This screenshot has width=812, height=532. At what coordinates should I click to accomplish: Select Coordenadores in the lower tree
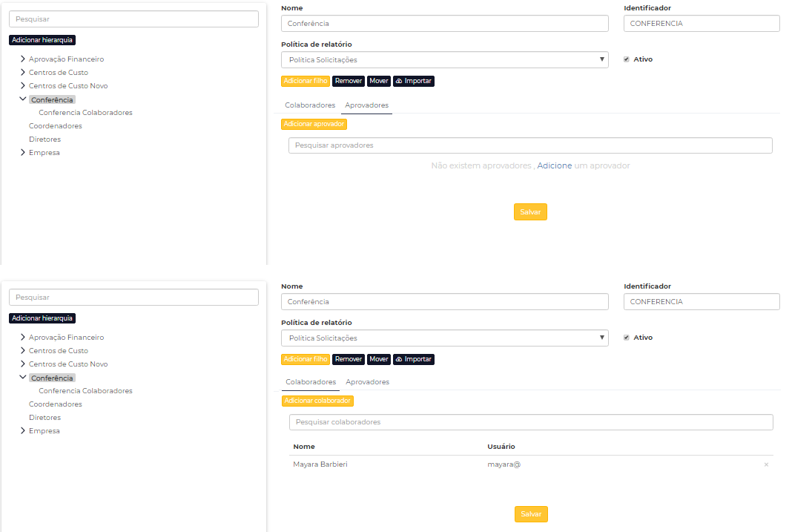(x=56, y=404)
